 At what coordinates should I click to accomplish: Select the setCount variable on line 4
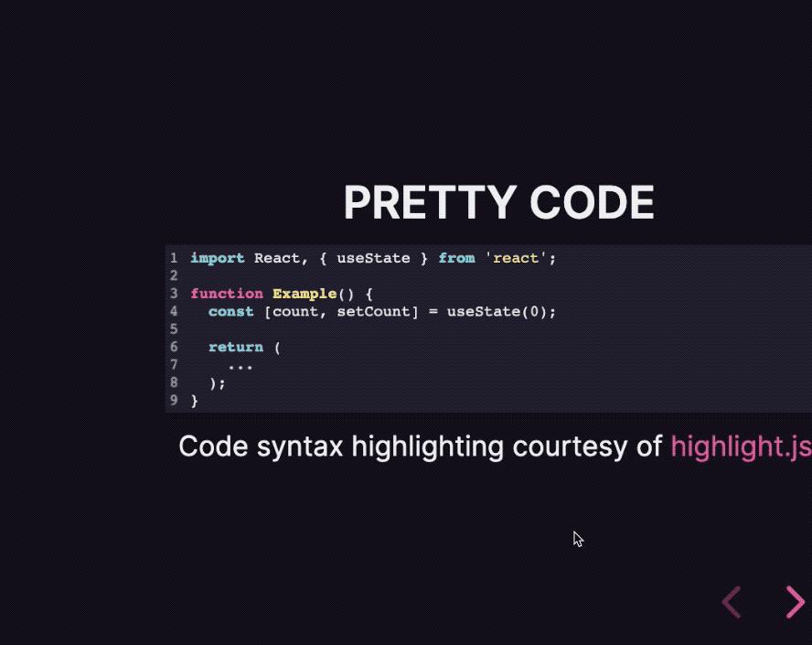375,311
